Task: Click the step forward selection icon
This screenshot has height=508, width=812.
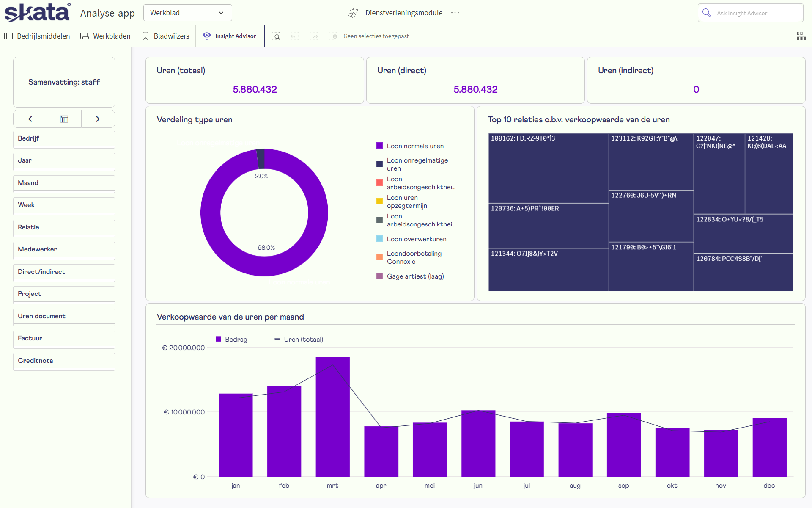Action: [314, 36]
